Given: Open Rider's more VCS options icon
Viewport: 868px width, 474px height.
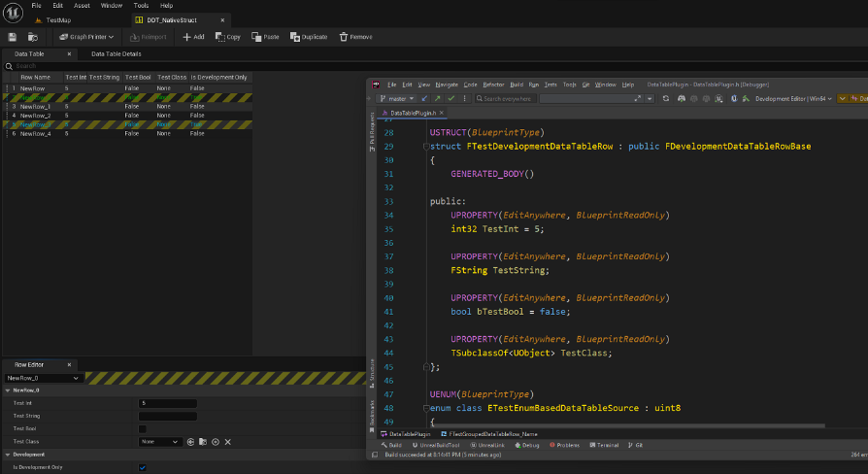Looking at the screenshot, I should pos(464,98).
